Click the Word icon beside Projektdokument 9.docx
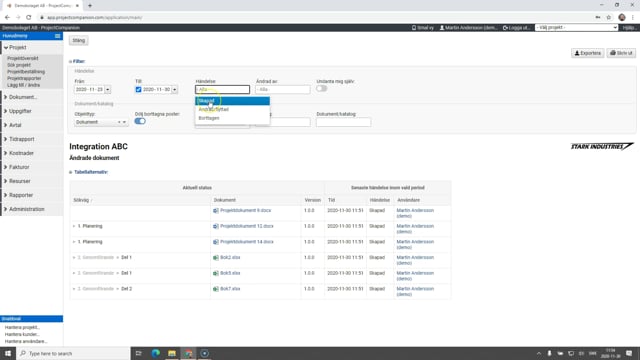The image size is (640, 360). point(216,211)
